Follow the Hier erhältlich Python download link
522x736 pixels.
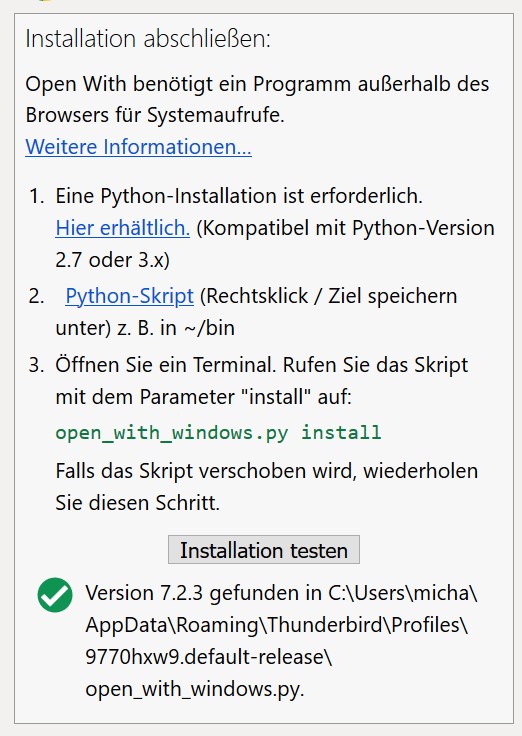tap(123, 228)
